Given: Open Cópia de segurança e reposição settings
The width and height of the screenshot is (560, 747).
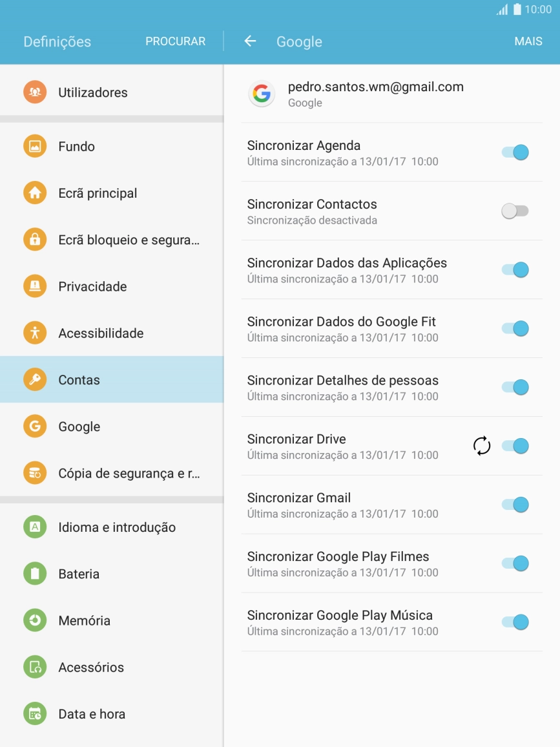Looking at the screenshot, I should pyautogui.click(x=34, y=472).
